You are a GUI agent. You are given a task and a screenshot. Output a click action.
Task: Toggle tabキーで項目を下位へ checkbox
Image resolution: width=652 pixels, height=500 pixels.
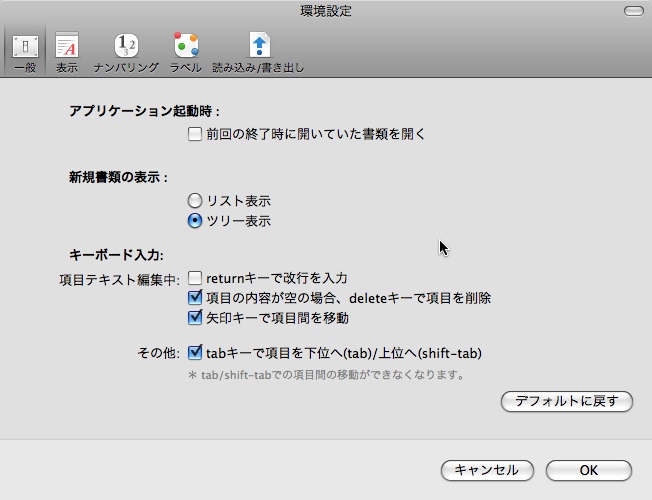pos(196,352)
